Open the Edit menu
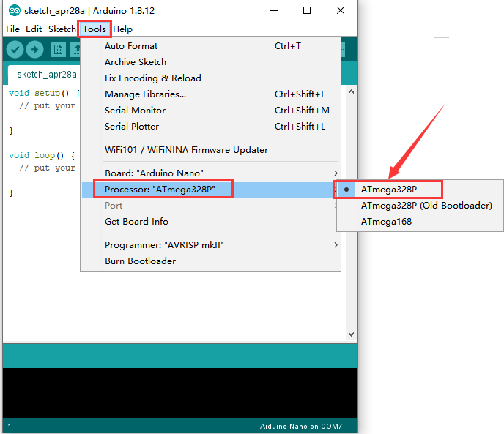This screenshot has height=434, width=504. click(34, 29)
